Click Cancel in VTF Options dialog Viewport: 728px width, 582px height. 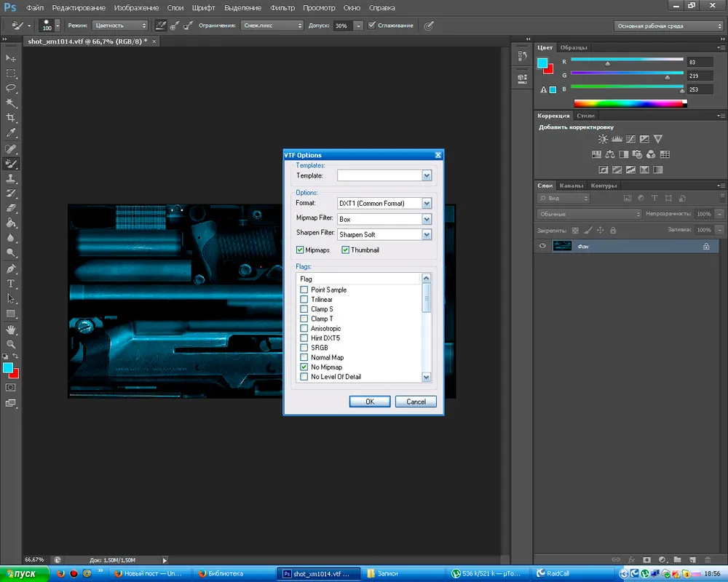(416, 402)
